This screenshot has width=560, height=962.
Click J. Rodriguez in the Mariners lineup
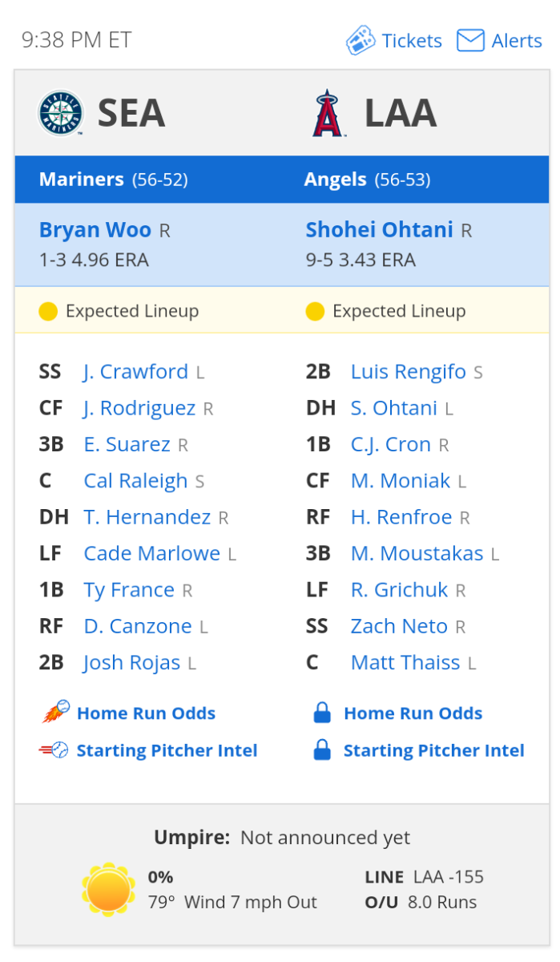click(x=139, y=408)
